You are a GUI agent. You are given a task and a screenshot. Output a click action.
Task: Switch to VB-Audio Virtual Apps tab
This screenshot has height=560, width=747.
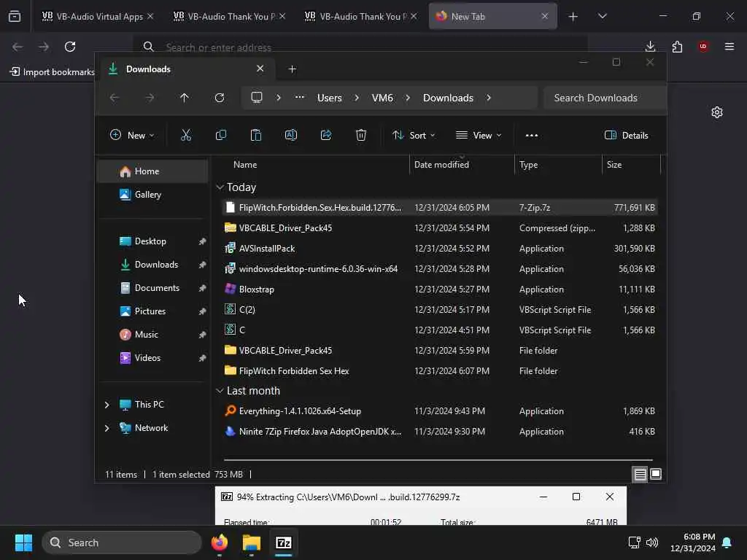(98, 16)
